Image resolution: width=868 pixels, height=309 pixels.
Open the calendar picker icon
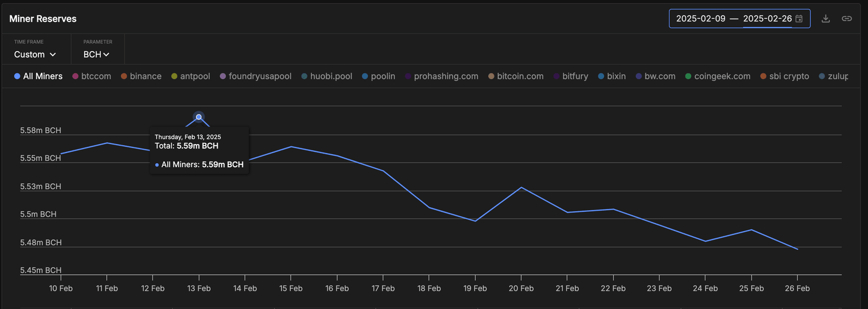799,19
